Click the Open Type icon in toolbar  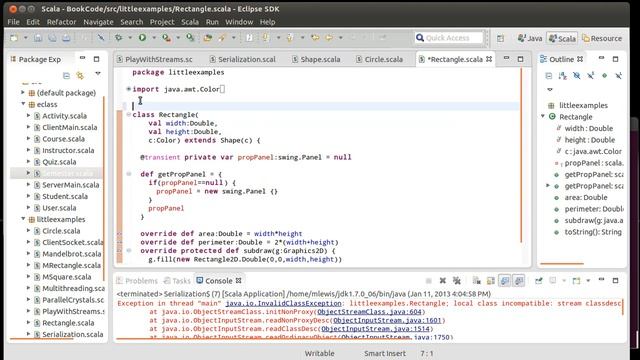(208, 38)
